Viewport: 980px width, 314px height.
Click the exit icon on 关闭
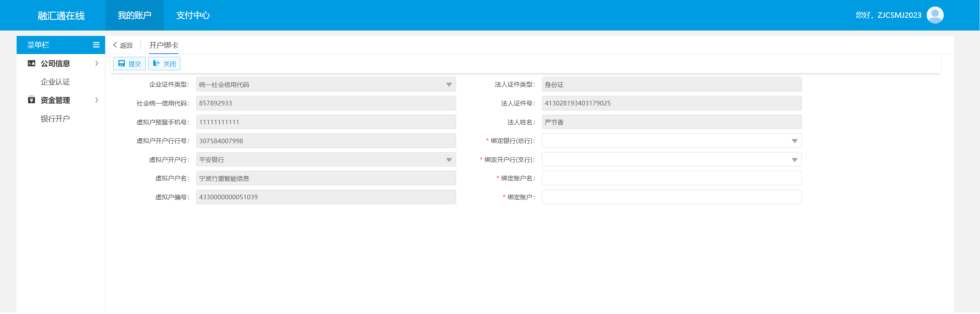pyautogui.click(x=156, y=63)
